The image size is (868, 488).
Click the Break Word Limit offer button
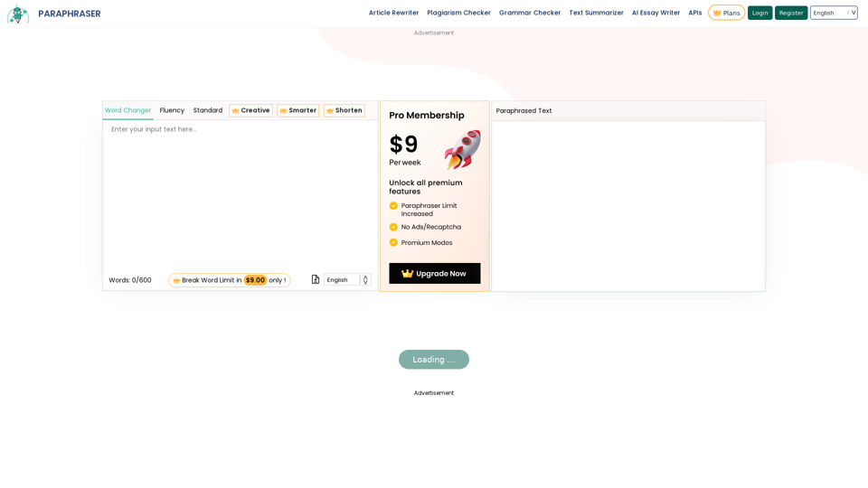[229, 280]
